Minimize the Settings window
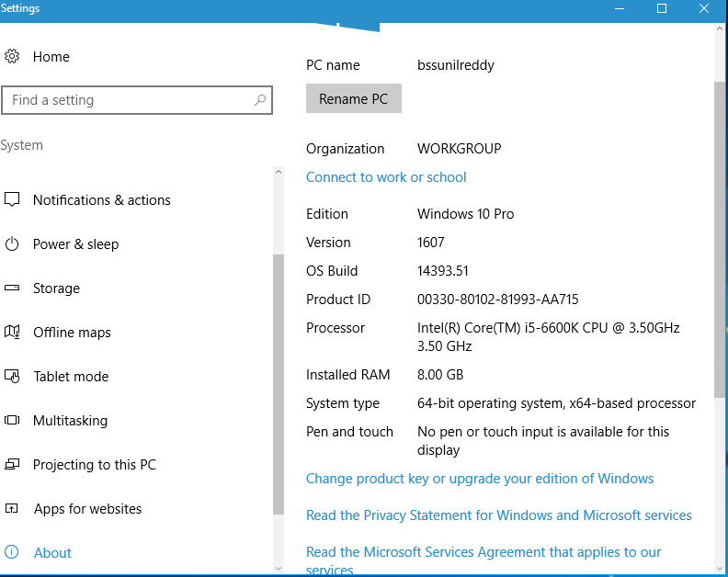The image size is (728, 577). (x=620, y=8)
